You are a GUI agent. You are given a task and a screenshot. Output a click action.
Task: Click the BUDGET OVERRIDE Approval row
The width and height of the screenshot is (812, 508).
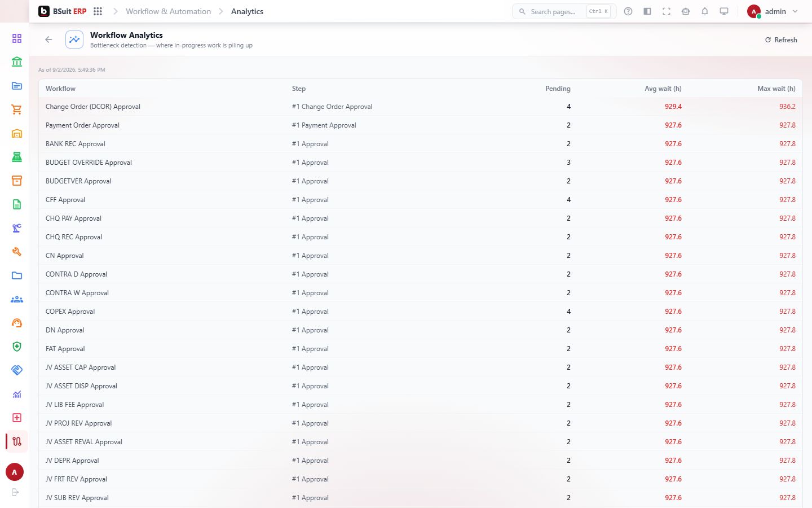tap(421, 163)
